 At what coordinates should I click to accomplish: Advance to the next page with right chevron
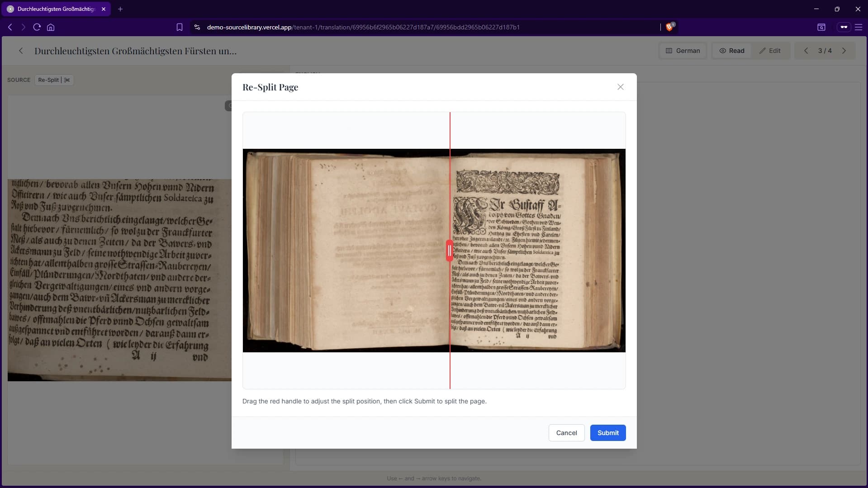click(x=844, y=51)
